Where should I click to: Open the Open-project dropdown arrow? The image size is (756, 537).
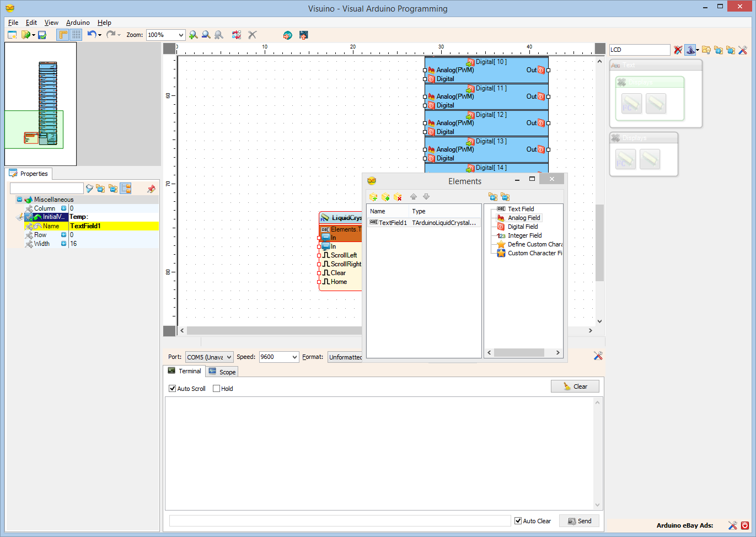34,35
